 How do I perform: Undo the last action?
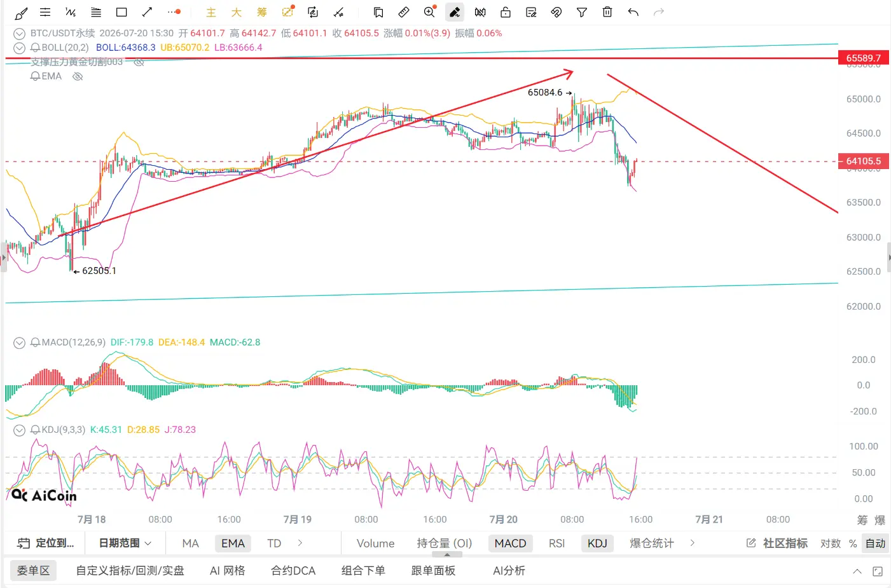point(633,12)
